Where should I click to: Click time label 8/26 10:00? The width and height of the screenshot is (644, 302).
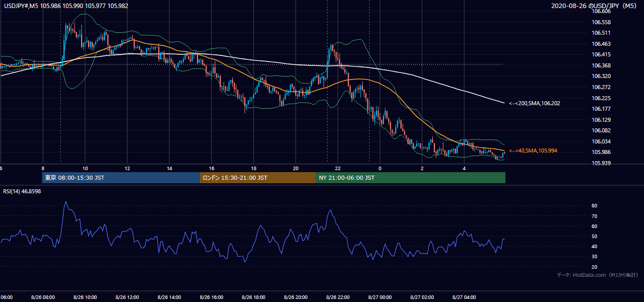click(x=85, y=297)
